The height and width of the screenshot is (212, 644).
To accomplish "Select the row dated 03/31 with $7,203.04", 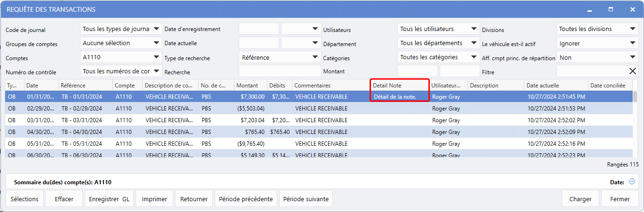I will [188, 120].
